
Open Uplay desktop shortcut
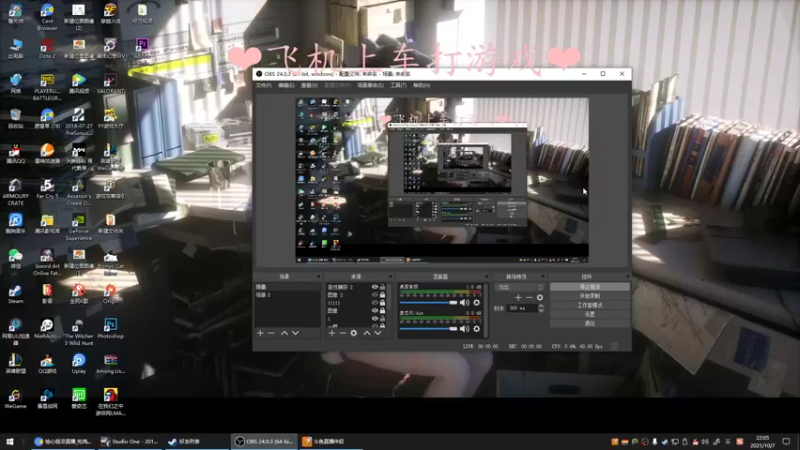tap(79, 364)
